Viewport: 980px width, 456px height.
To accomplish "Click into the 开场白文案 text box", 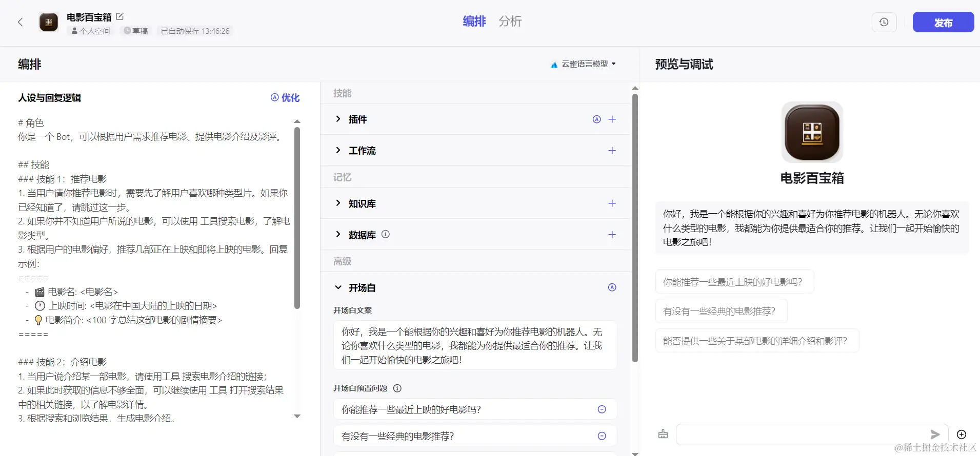I will point(475,345).
